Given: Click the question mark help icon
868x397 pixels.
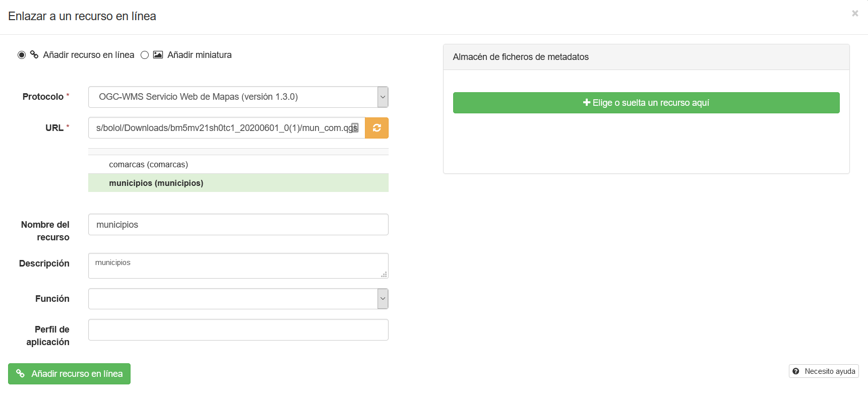Looking at the screenshot, I should 796,371.
